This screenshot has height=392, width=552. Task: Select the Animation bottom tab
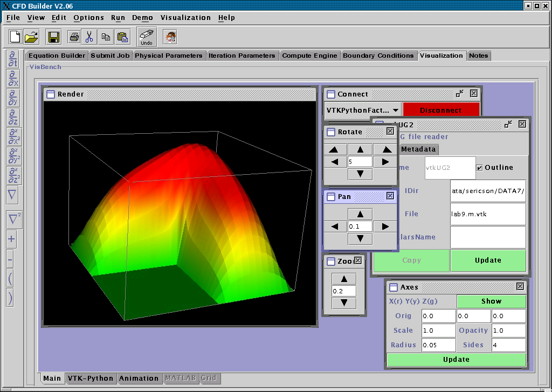139,378
